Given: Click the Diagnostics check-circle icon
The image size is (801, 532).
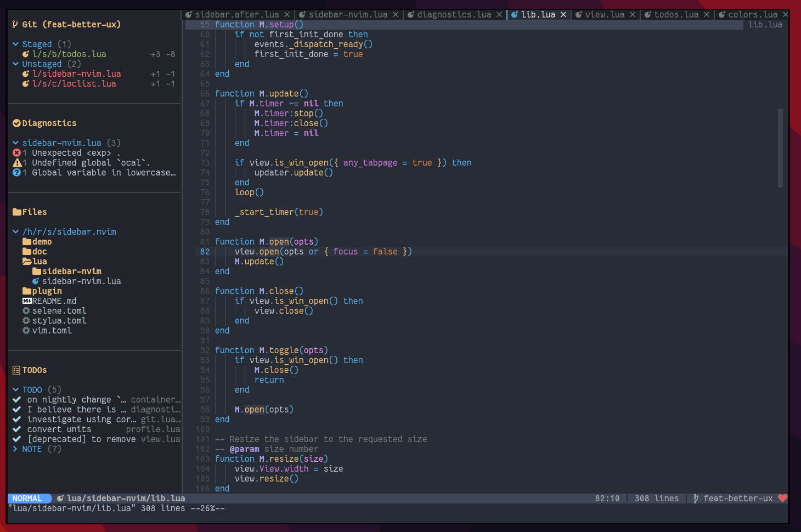Looking at the screenshot, I should [16, 123].
